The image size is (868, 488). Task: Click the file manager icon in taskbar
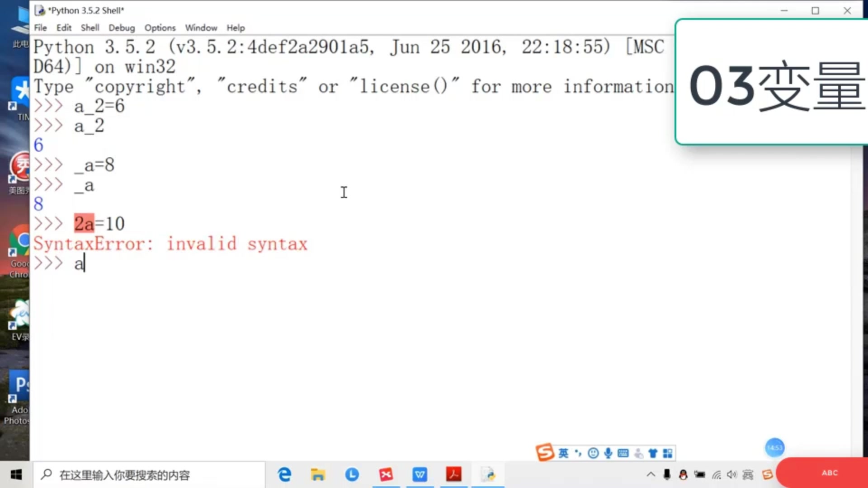[318, 474]
